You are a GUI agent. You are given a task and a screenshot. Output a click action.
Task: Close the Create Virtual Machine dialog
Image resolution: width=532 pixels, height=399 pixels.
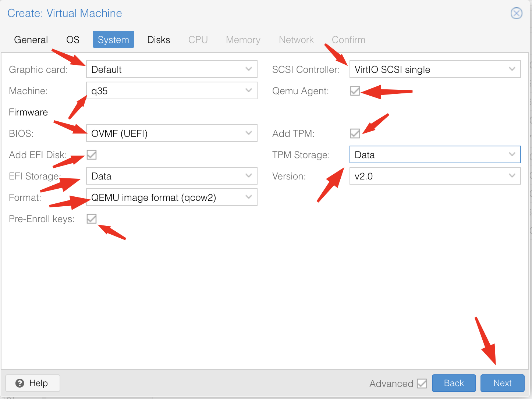click(516, 14)
